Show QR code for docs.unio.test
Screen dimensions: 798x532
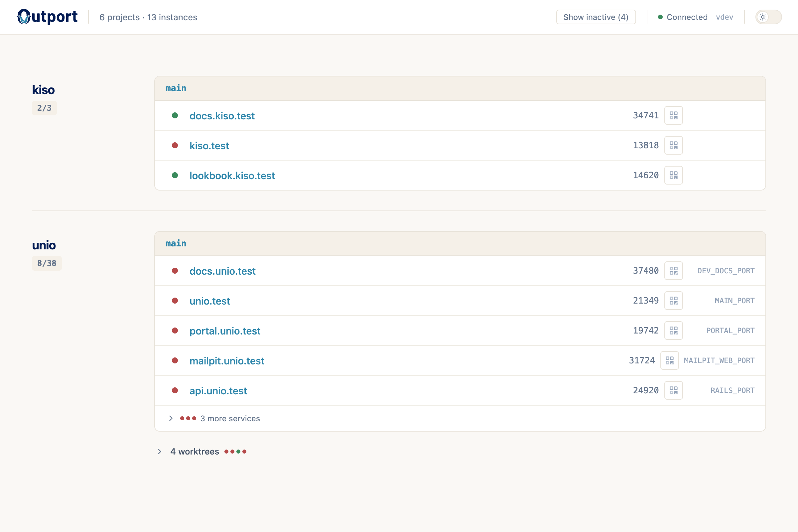click(x=674, y=271)
